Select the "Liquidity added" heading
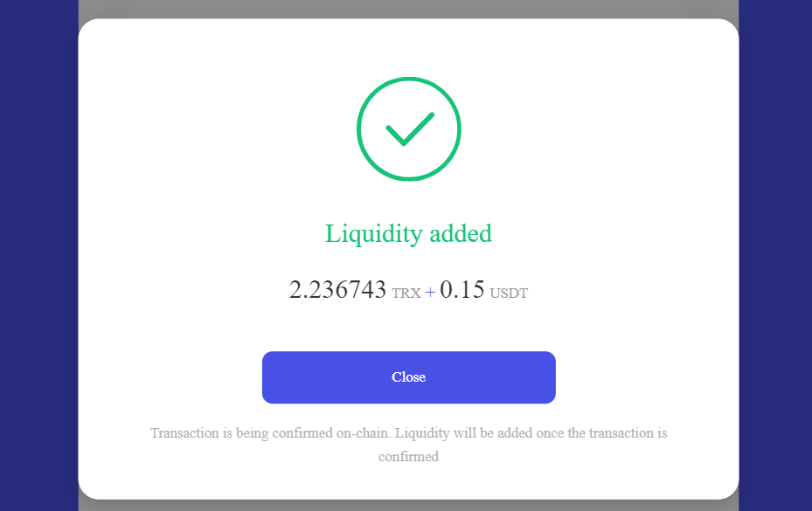Image resolution: width=812 pixels, height=511 pixels. tap(408, 234)
